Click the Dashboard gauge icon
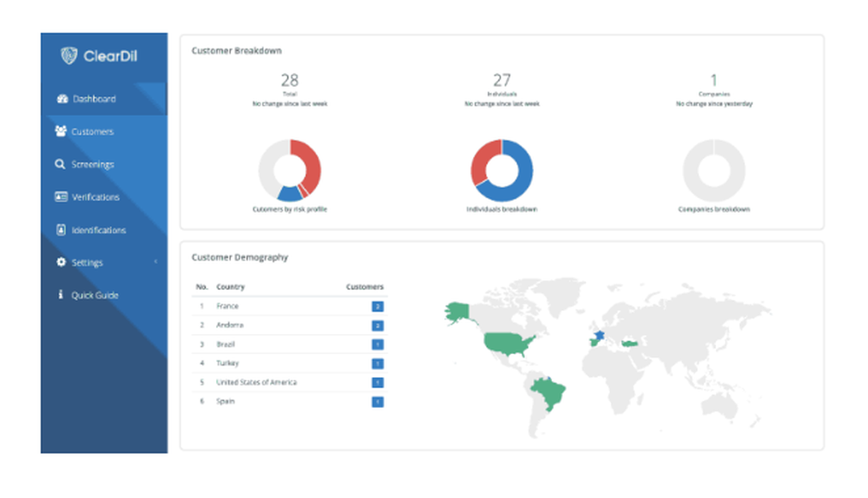The image size is (868, 498). (62, 99)
